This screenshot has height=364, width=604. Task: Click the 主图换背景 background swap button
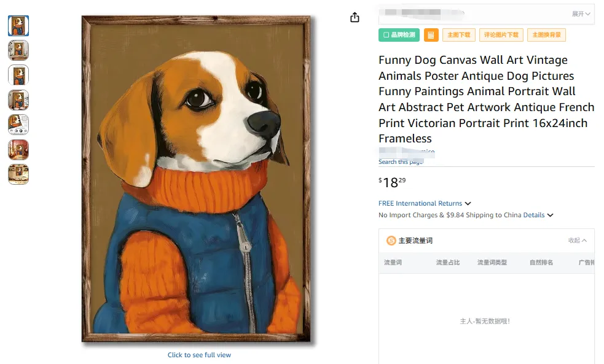(546, 35)
